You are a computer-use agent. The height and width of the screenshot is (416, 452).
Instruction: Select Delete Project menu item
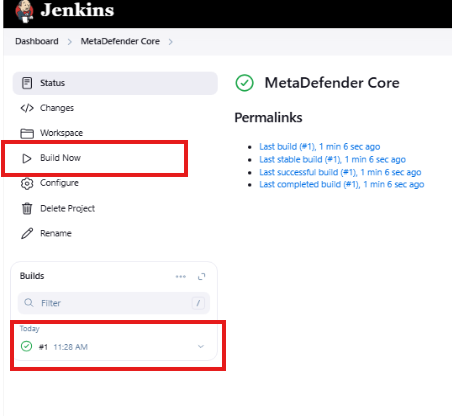pyautogui.click(x=67, y=208)
